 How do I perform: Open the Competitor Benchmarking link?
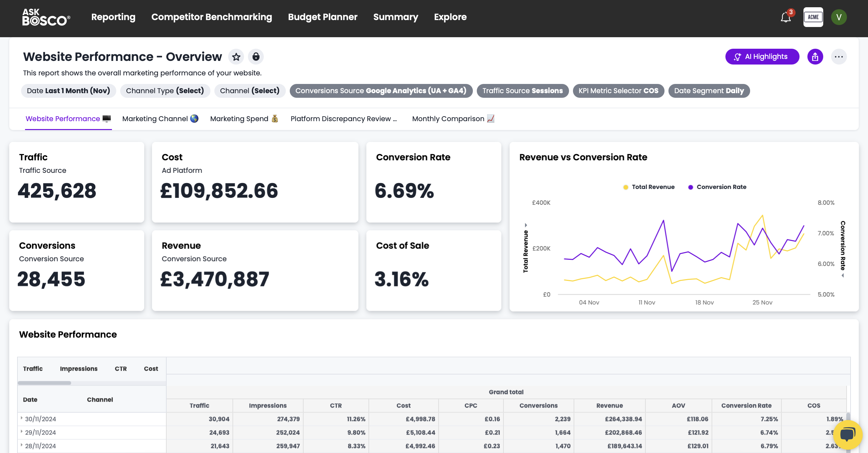pos(211,17)
